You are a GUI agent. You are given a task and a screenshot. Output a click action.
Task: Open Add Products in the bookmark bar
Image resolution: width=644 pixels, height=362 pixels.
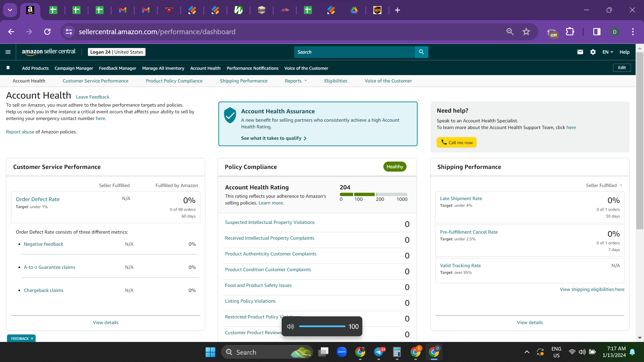(35, 68)
